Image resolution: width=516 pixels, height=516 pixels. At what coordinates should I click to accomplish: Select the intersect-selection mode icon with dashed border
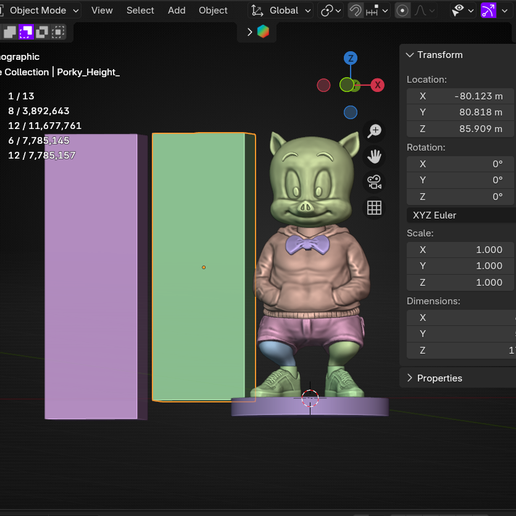tap(58, 32)
